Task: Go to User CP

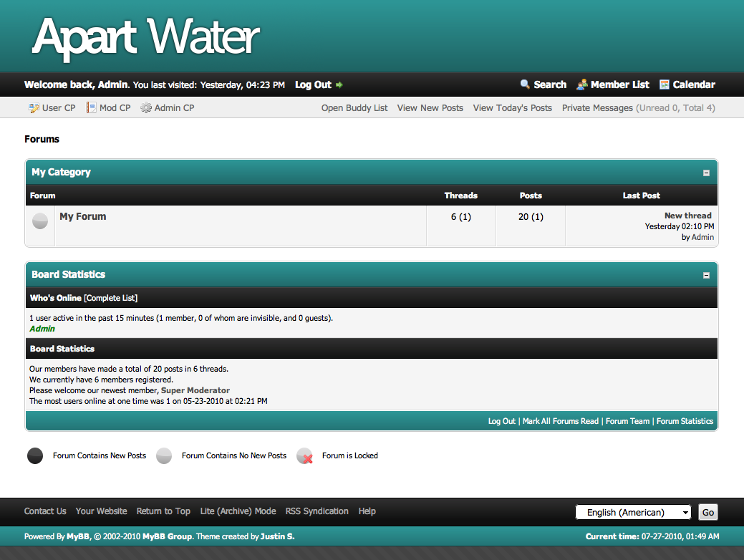Action: pos(59,107)
